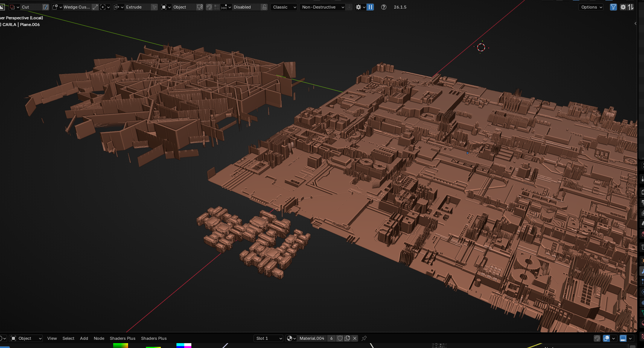Expand the Non-Destructive mode dropdown
The width and height of the screenshot is (644, 348).
[x=323, y=7]
